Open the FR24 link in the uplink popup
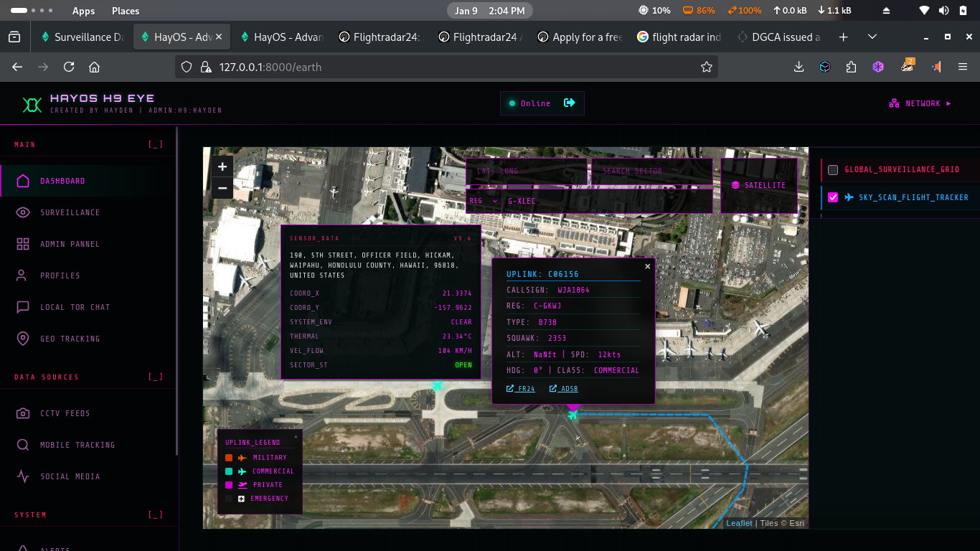This screenshot has width=980, height=551. click(x=520, y=388)
